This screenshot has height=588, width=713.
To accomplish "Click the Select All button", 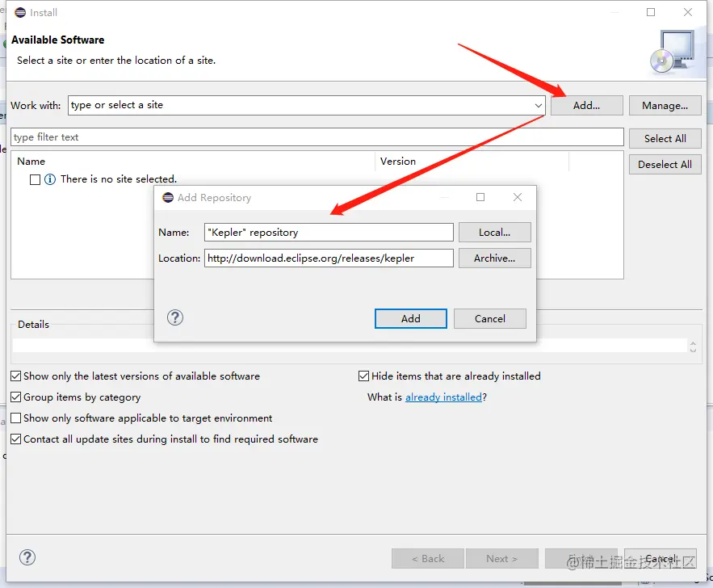I will click(x=665, y=139).
